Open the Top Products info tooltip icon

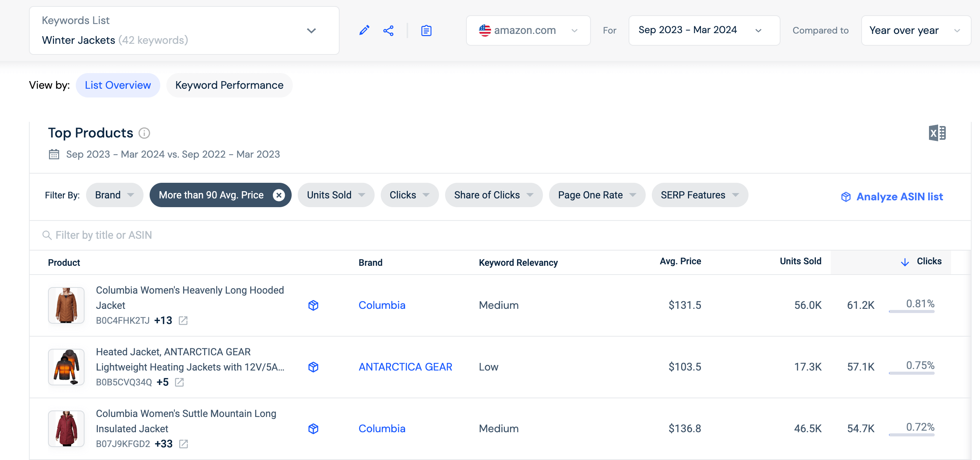pos(144,133)
